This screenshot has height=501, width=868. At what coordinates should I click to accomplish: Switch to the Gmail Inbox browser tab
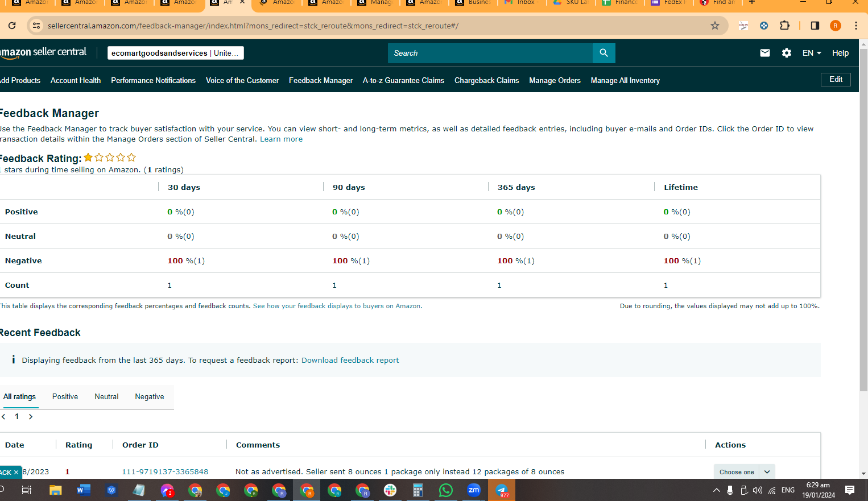tap(522, 2)
